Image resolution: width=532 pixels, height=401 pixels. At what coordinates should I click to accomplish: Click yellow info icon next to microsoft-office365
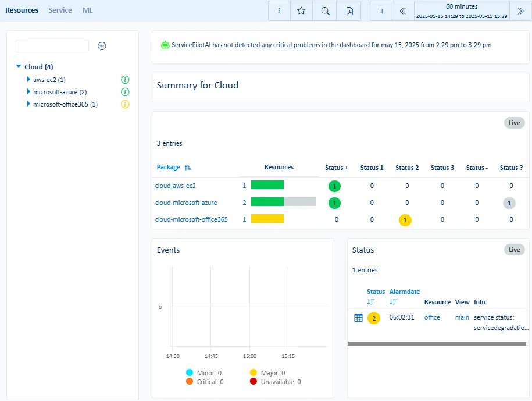click(x=124, y=104)
